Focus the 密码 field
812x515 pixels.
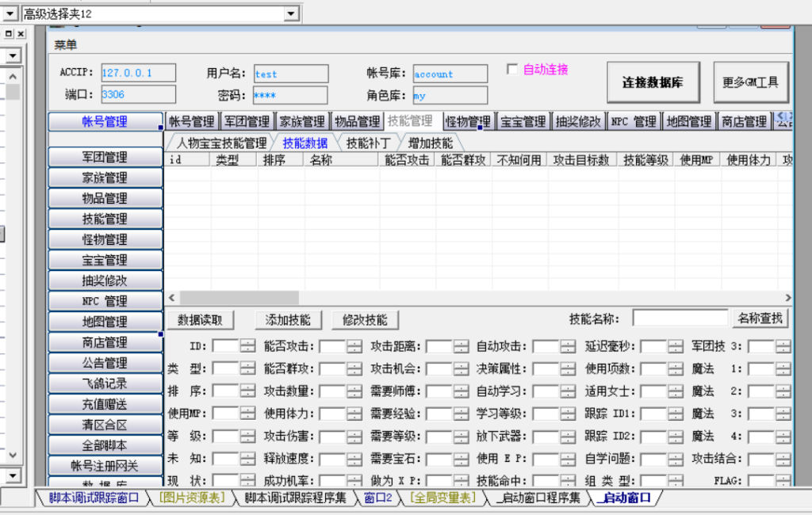click(290, 95)
